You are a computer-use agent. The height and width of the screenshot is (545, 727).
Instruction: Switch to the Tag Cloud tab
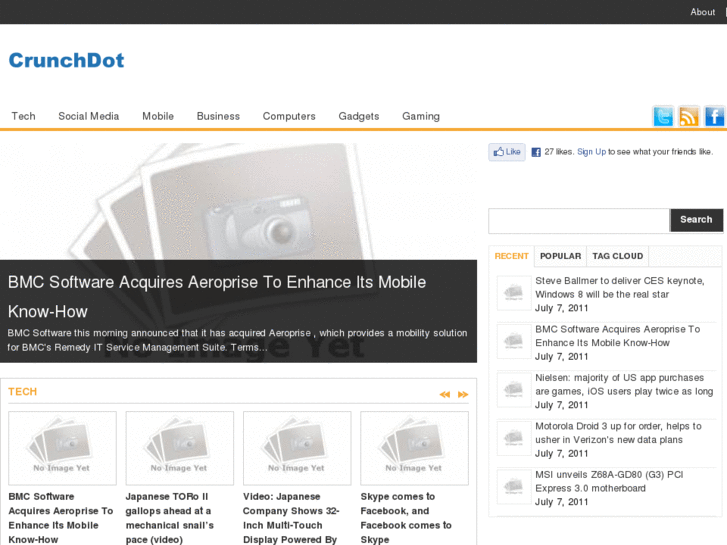click(x=618, y=256)
